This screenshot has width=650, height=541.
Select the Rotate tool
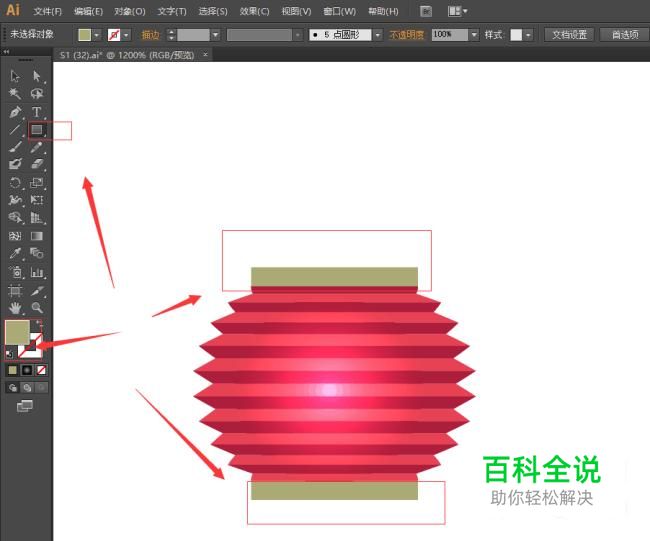(15, 183)
